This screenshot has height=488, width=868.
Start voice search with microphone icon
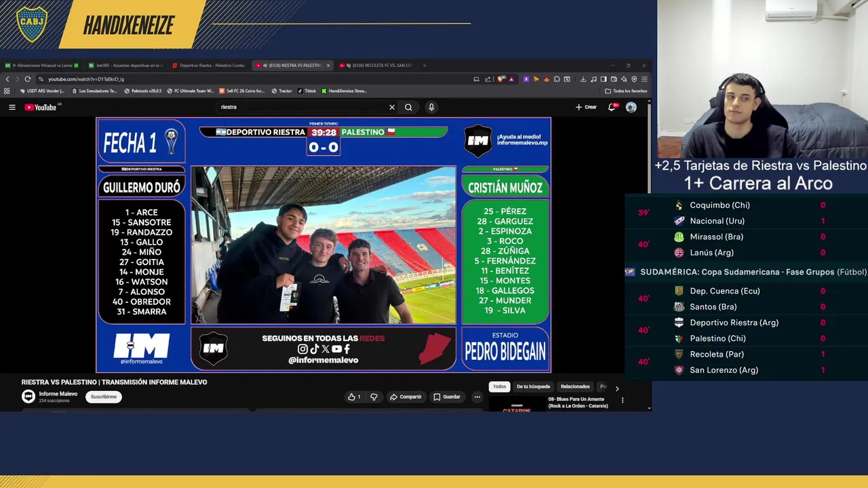[x=431, y=107]
